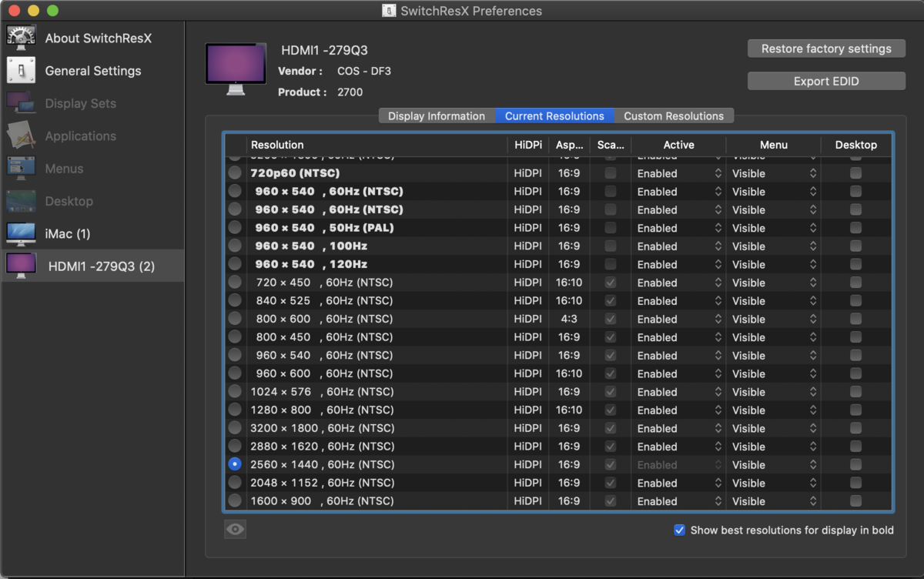Select the 720p60 (NTSC) resolution radio button
924x579 pixels.
coord(235,173)
